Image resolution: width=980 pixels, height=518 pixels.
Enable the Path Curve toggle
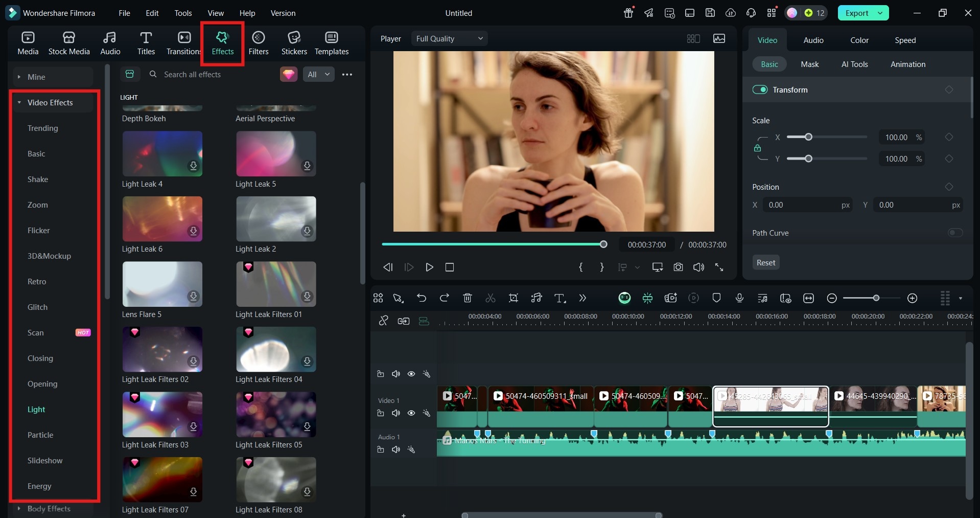coord(955,233)
